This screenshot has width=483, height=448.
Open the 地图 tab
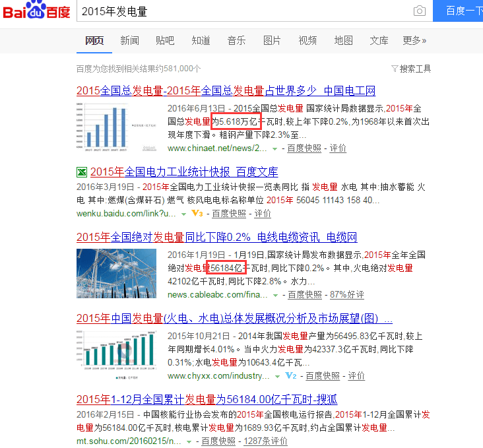344,41
